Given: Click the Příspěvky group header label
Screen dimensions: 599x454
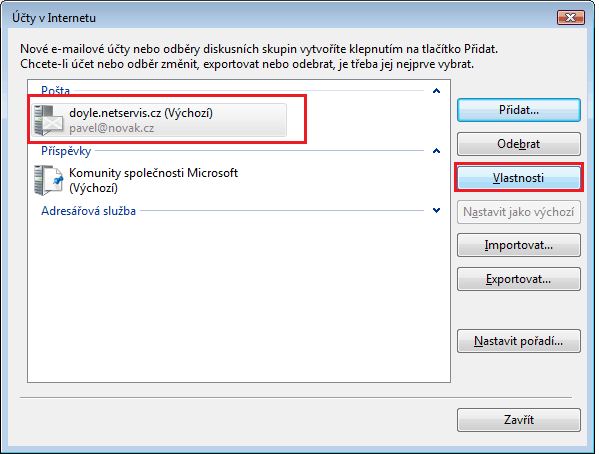Looking at the screenshot, I should (66, 151).
